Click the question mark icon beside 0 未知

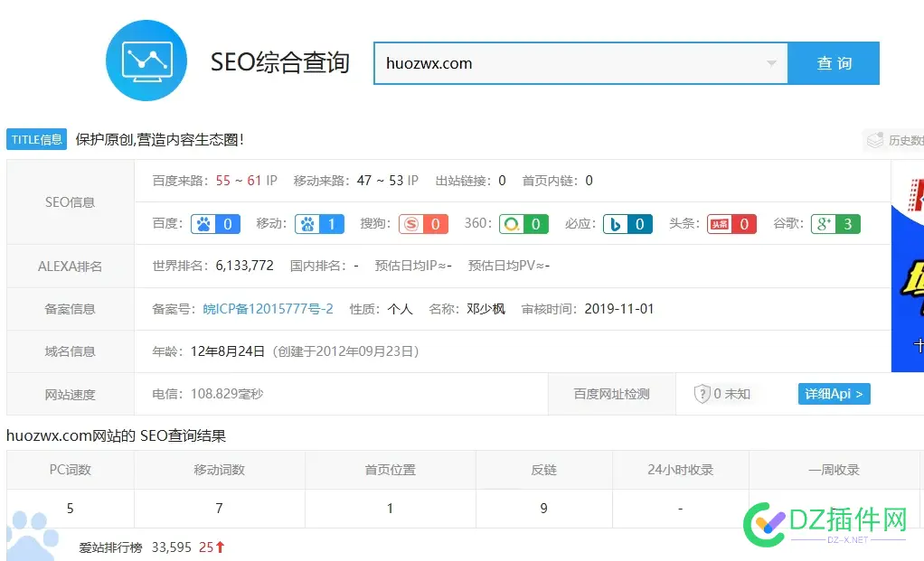pyautogui.click(x=702, y=394)
